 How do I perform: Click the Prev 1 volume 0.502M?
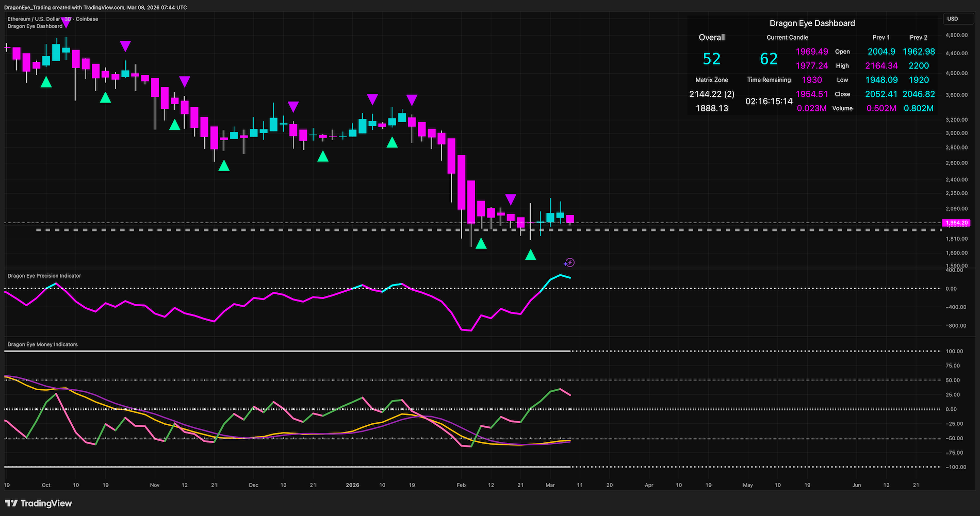coord(881,108)
